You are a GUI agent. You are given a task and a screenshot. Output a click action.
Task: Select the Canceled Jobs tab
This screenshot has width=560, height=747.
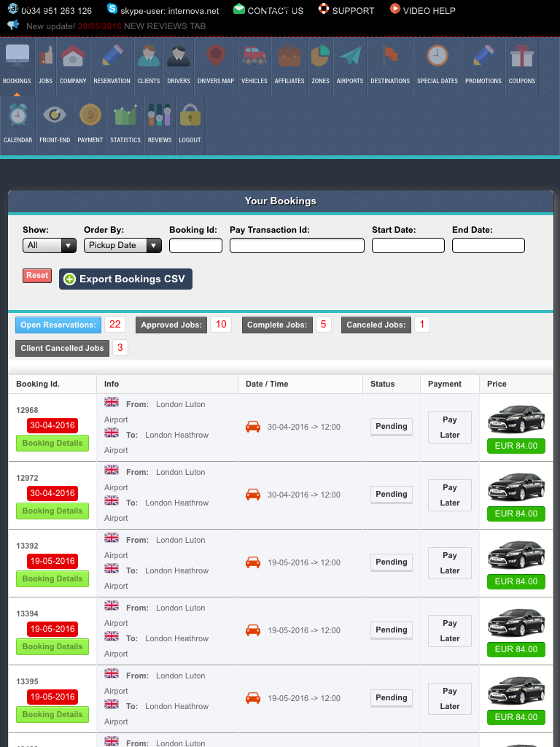click(x=376, y=325)
